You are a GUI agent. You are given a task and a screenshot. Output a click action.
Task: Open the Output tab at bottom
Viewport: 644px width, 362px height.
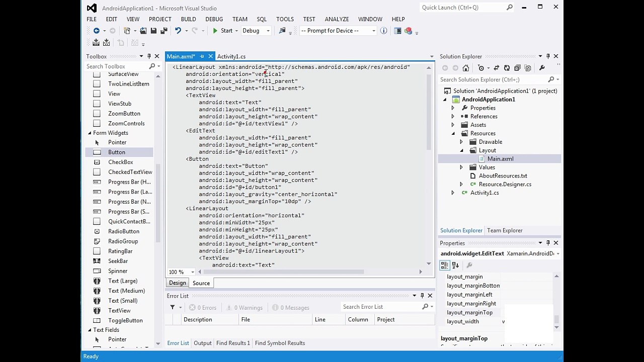click(203, 343)
